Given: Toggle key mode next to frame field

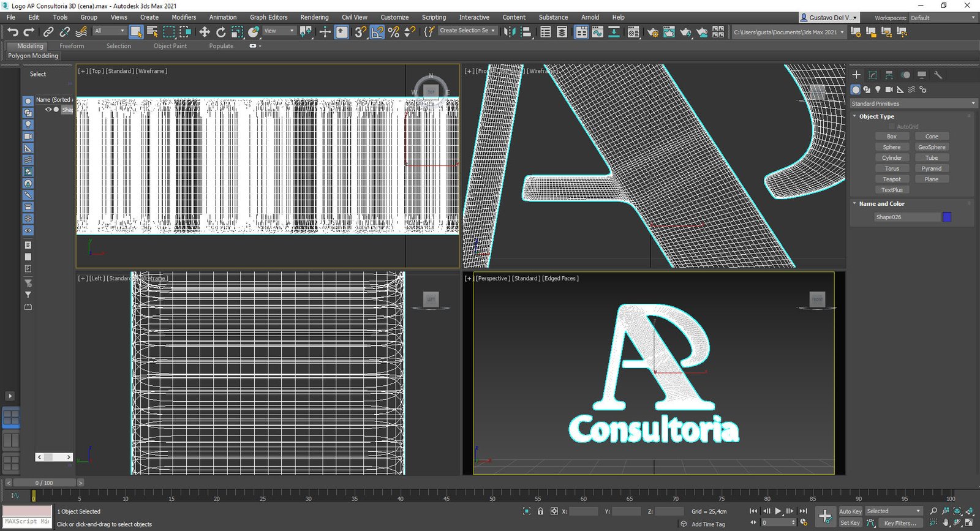Looking at the screenshot, I should pyautogui.click(x=753, y=522).
